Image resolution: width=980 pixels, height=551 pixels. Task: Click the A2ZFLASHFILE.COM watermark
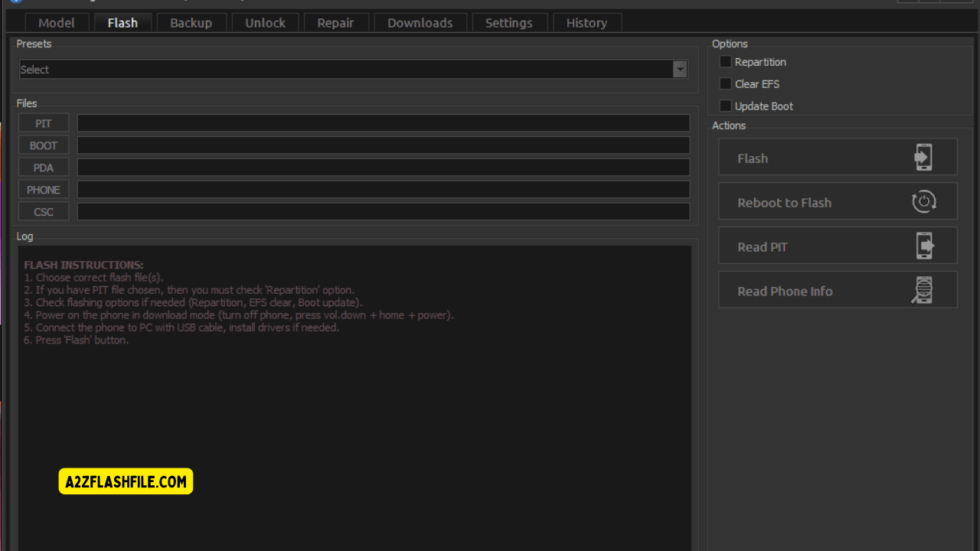tap(125, 481)
